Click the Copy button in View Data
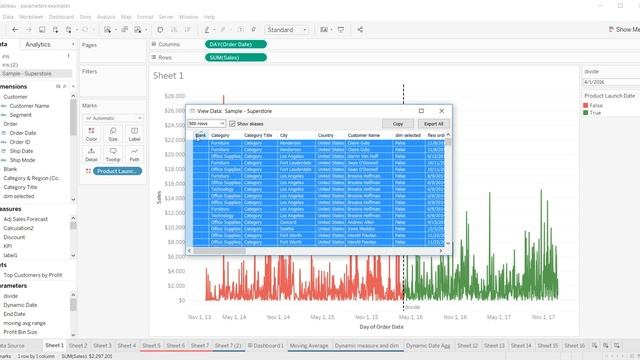This screenshot has width=640, height=360. (x=398, y=124)
